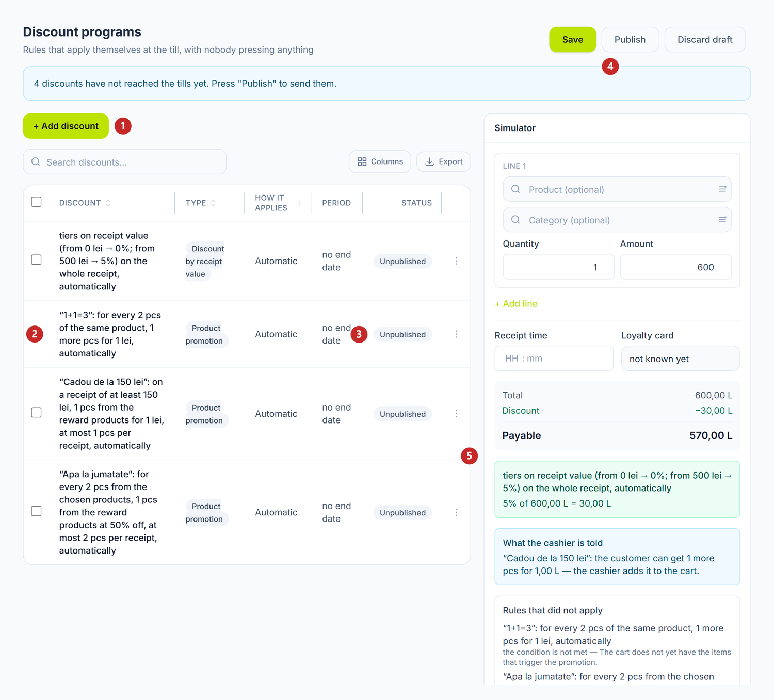Viewport: 774px width, 700px height.
Task: Tick the checkbox for "Cadou de la 150 lei"
Action: [x=36, y=412]
